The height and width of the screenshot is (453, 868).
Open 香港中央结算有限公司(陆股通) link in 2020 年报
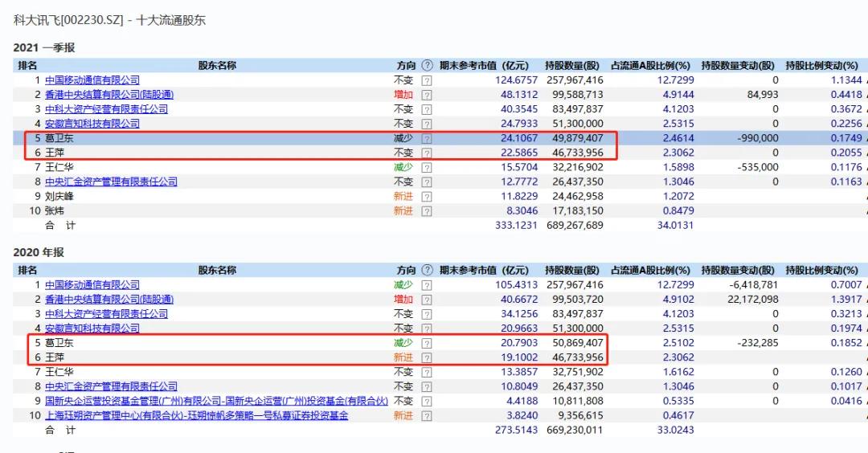pyautogui.click(x=108, y=300)
